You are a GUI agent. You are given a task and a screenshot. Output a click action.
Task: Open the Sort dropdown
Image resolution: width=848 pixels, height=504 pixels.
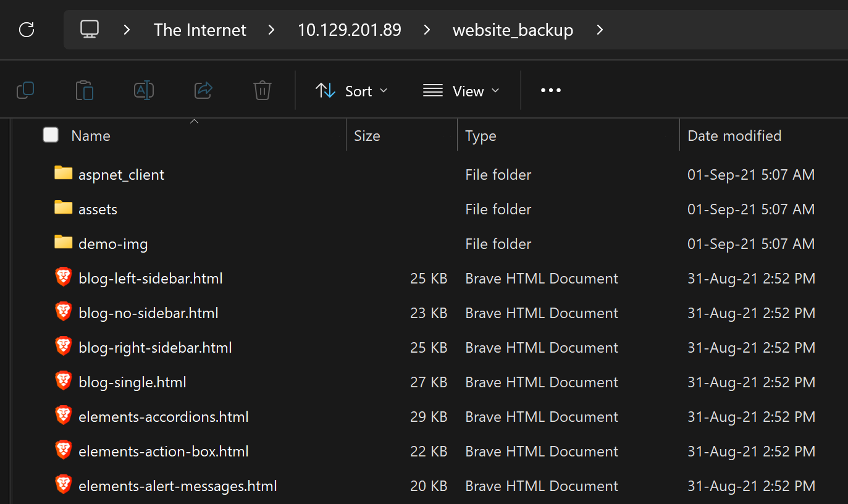coord(351,91)
